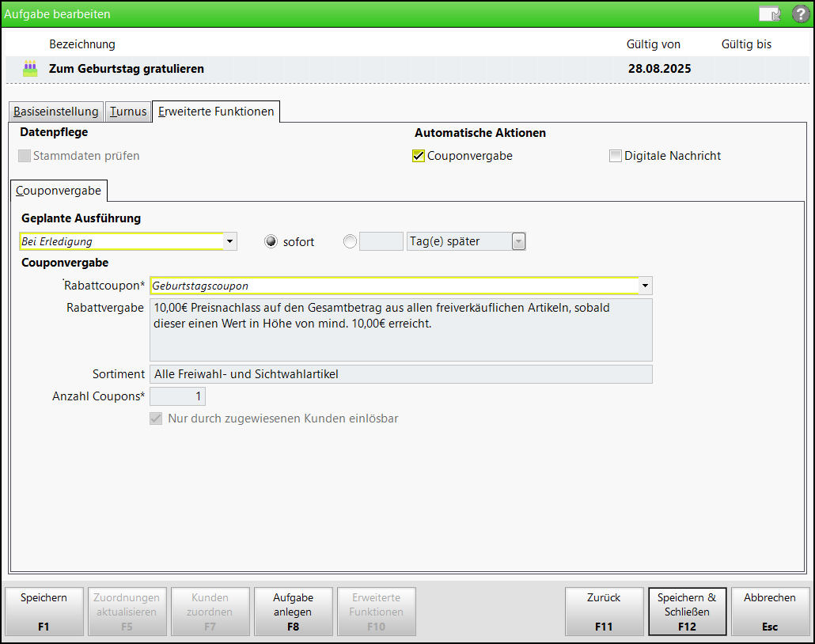Image resolution: width=815 pixels, height=644 pixels.
Task: Switch to the Basiseinstellung tab
Action: pyautogui.click(x=56, y=112)
